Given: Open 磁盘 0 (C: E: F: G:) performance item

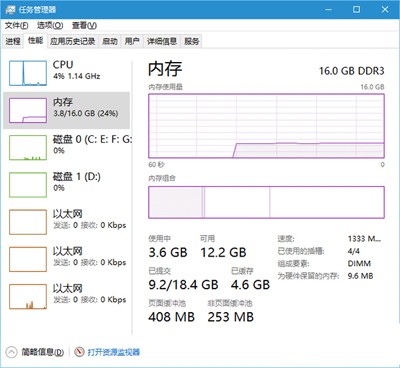Looking at the screenshot, I should (67, 148).
